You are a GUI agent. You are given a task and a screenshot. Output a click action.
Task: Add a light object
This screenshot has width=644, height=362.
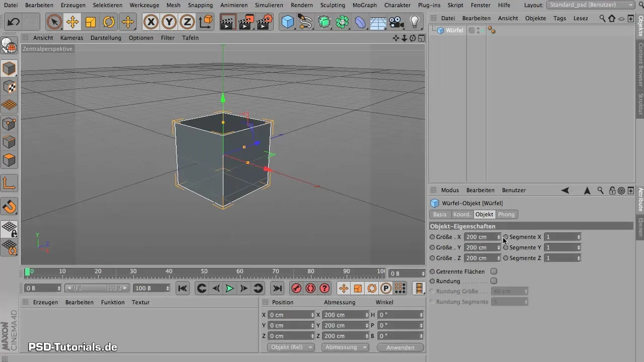click(x=415, y=22)
